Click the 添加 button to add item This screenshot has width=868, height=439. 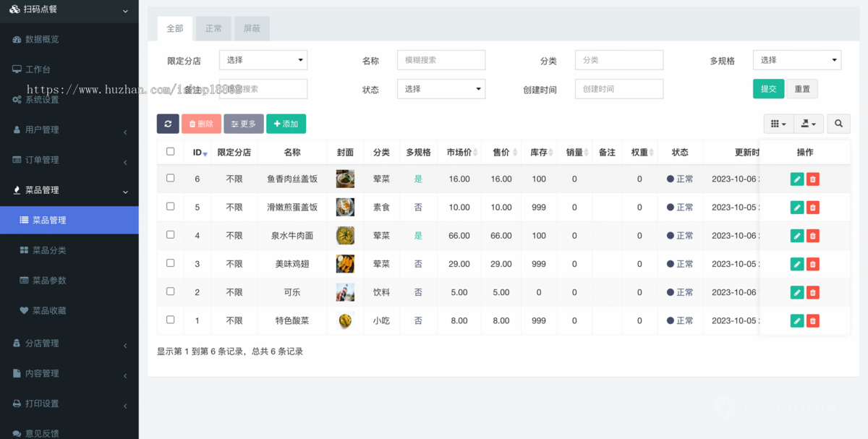click(286, 124)
